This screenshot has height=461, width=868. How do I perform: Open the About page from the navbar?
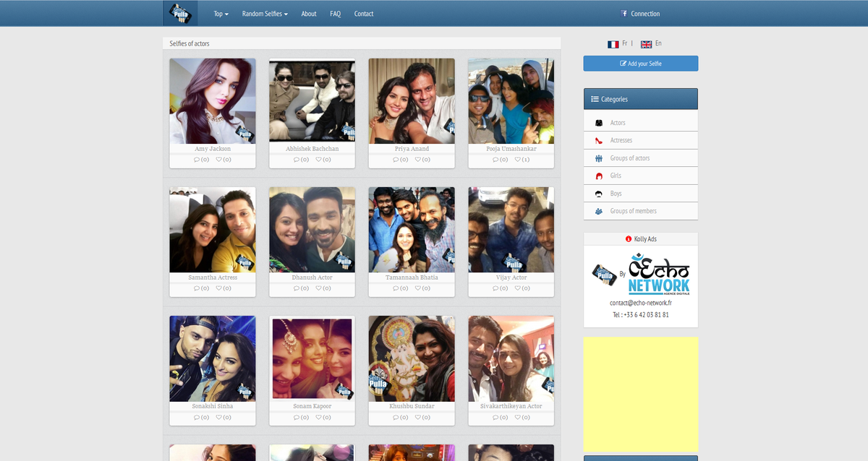coord(309,13)
